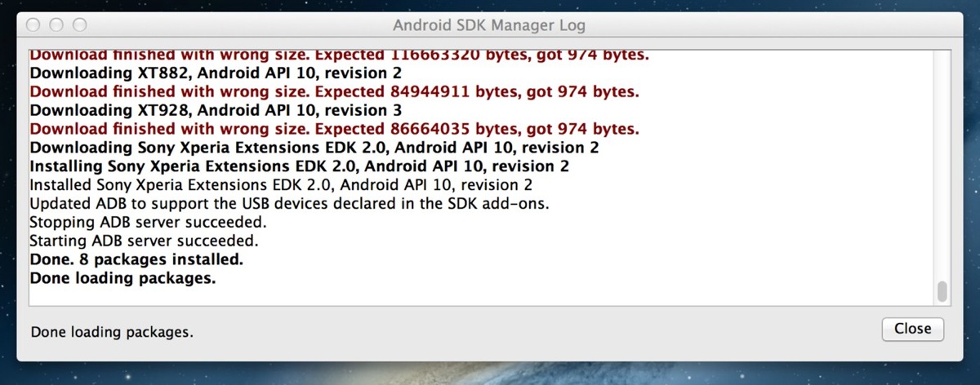
Task: Click the 'Done. 8 packages installed.' line
Action: click(x=136, y=260)
